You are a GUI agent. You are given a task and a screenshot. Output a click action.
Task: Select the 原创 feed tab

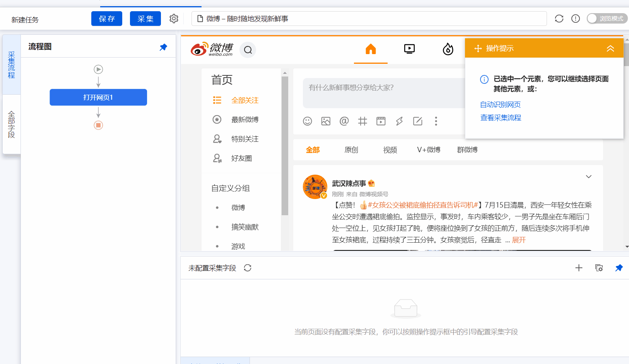[351, 150]
